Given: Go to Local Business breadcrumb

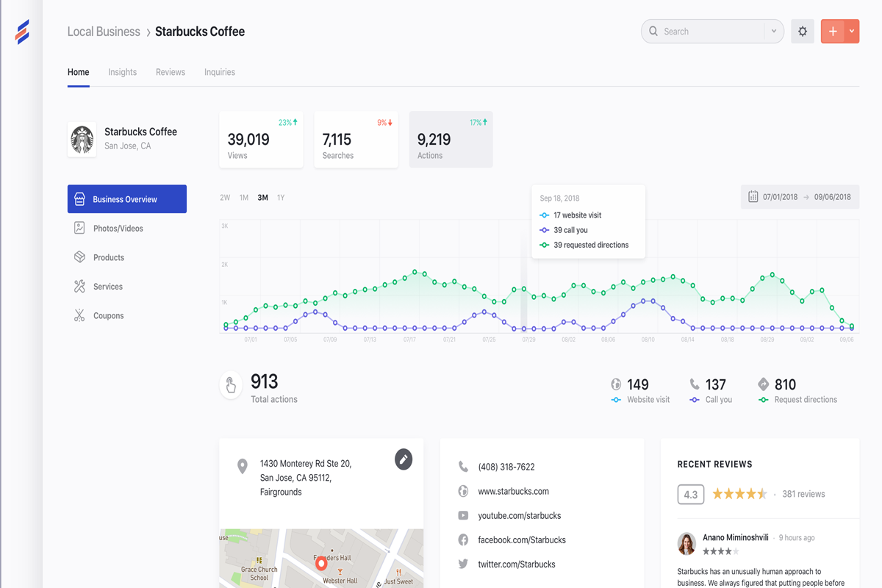Looking at the screenshot, I should 104,32.
